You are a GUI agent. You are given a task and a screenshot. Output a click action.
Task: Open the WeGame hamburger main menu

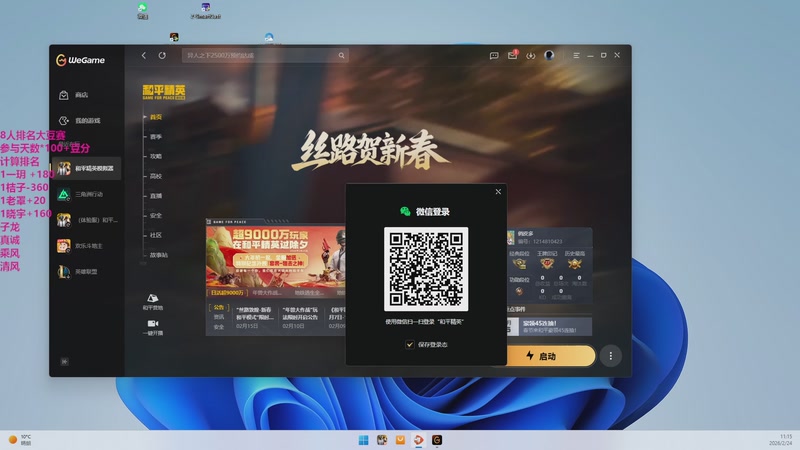coord(576,55)
